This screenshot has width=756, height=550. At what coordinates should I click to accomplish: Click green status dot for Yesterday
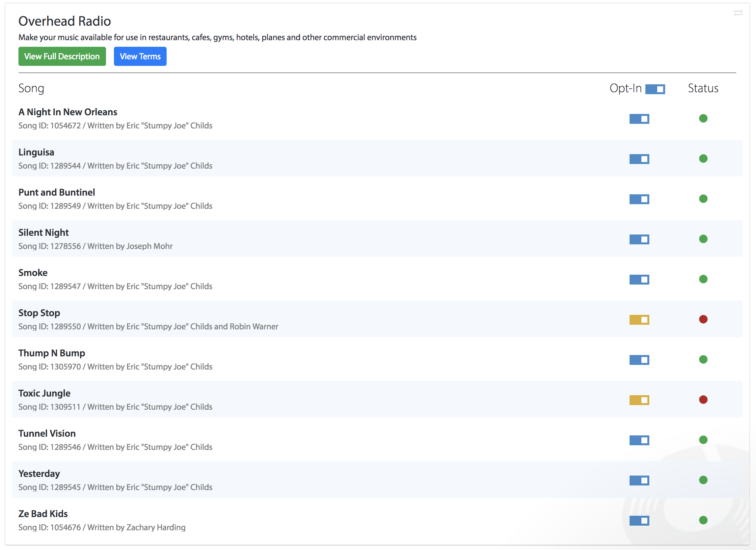pos(703,480)
